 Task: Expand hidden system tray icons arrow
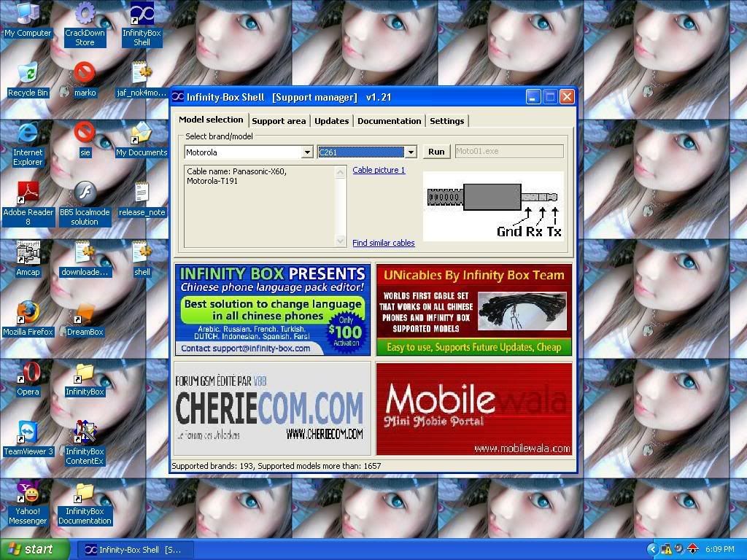click(x=653, y=550)
